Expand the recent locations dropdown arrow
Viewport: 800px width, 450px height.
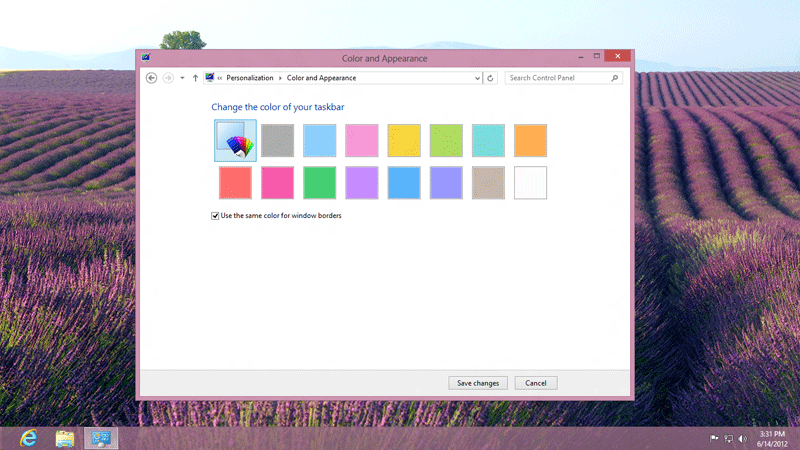pos(181,78)
